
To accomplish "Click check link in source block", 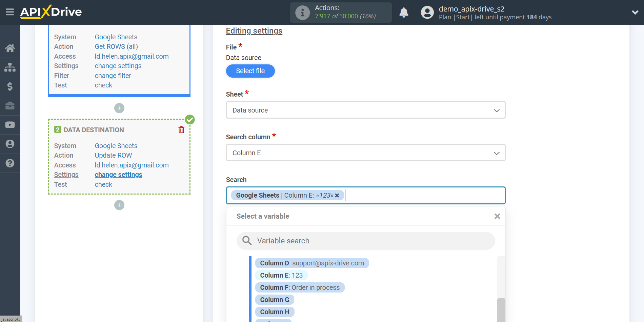I will (x=103, y=85).
